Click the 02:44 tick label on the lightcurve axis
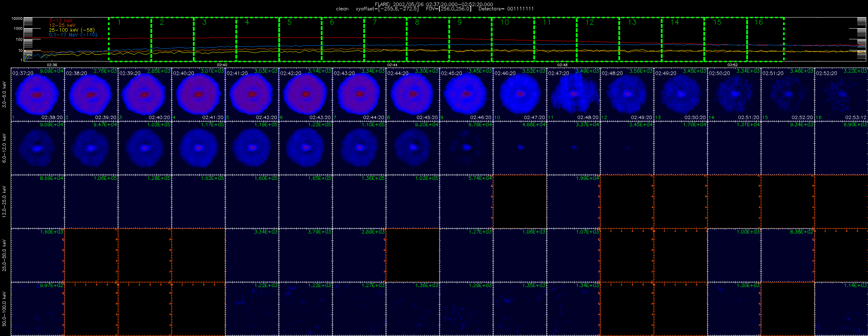868x336 pixels. pos(392,65)
